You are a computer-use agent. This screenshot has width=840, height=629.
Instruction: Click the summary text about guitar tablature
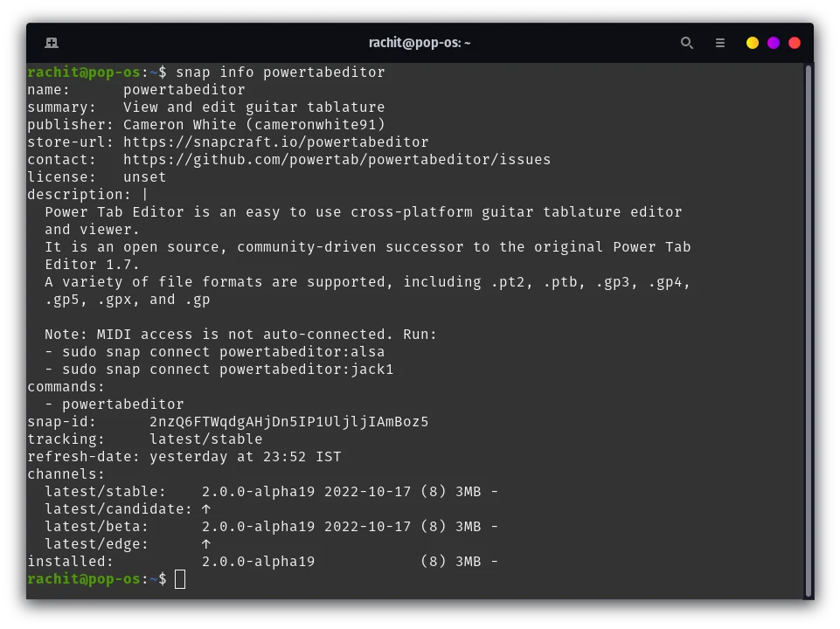(253, 107)
